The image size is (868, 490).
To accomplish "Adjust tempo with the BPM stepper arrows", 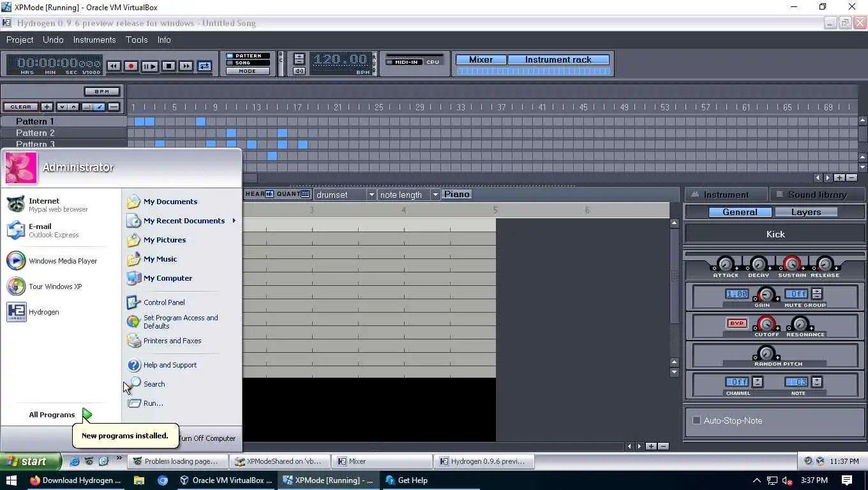I will point(299,59).
